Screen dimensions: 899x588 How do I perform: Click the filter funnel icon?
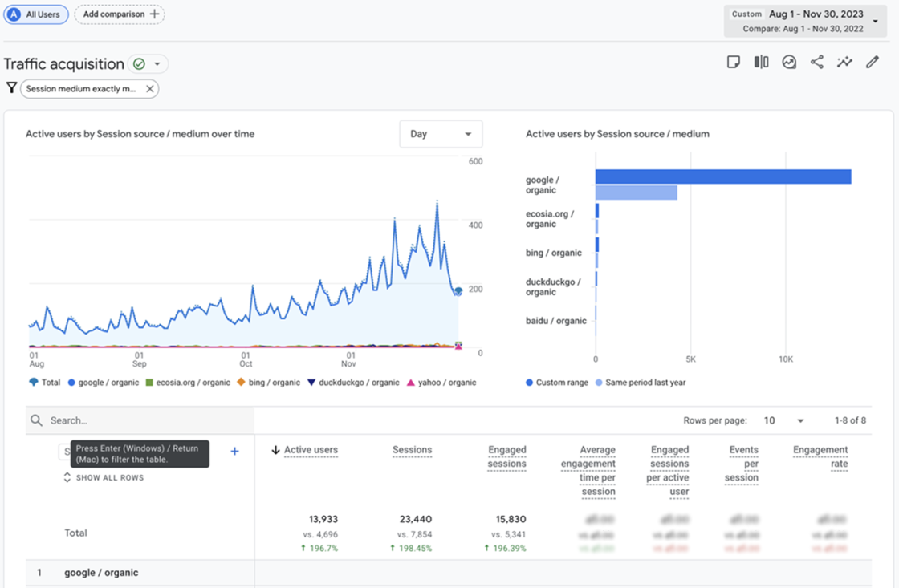tap(11, 88)
